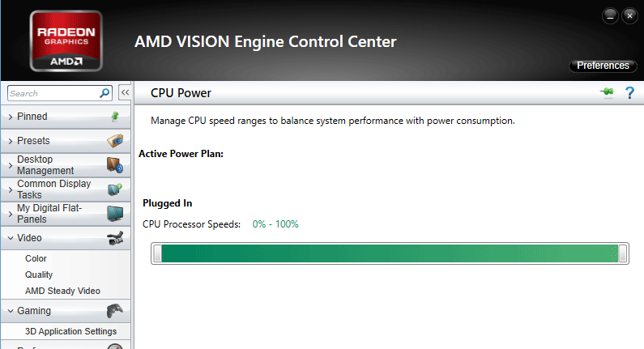The width and height of the screenshot is (644, 349).
Task: Collapse the sidebar with double-arrow button
Action: point(125,93)
